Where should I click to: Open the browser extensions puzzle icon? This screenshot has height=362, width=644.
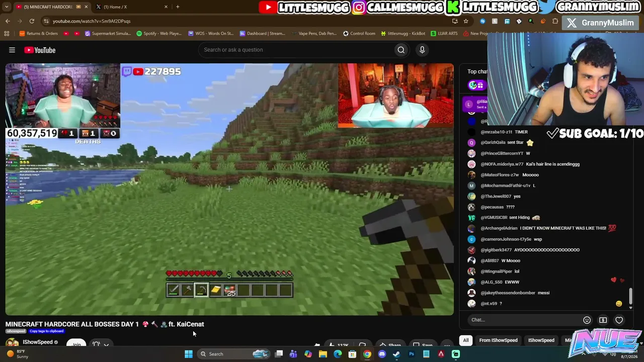click(x=555, y=21)
